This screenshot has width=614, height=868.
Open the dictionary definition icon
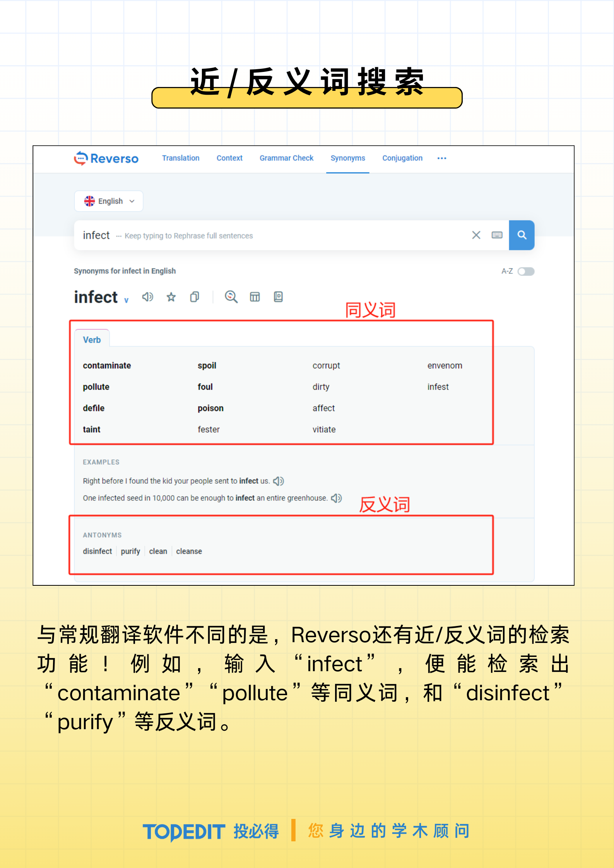pyautogui.click(x=278, y=297)
